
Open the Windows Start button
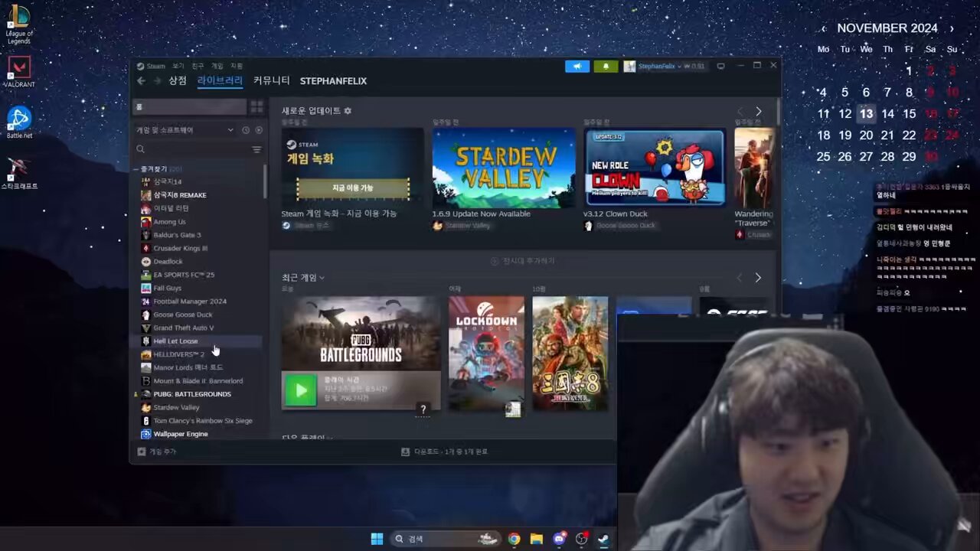click(x=377, y=539)
